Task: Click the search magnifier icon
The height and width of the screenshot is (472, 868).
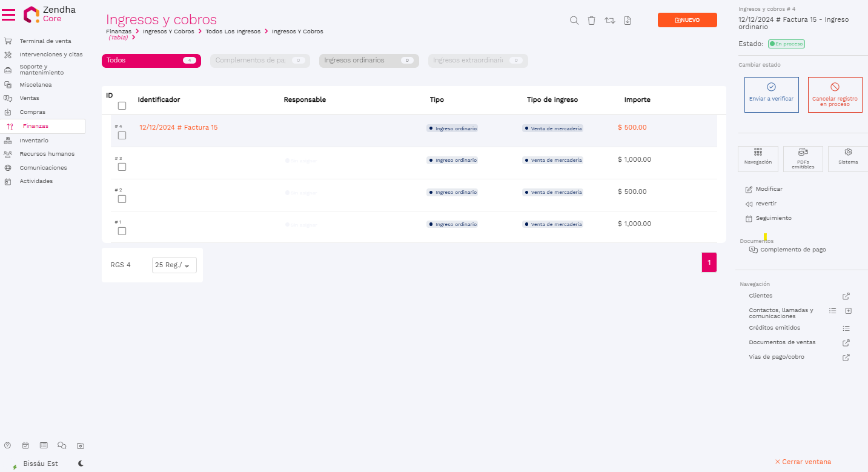Action: point(574,21)
